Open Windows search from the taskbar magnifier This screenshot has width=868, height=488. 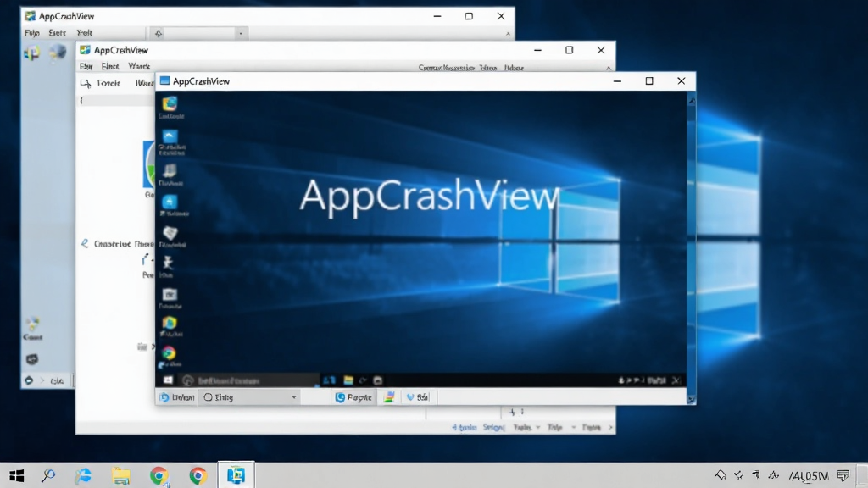pos(48,475)
